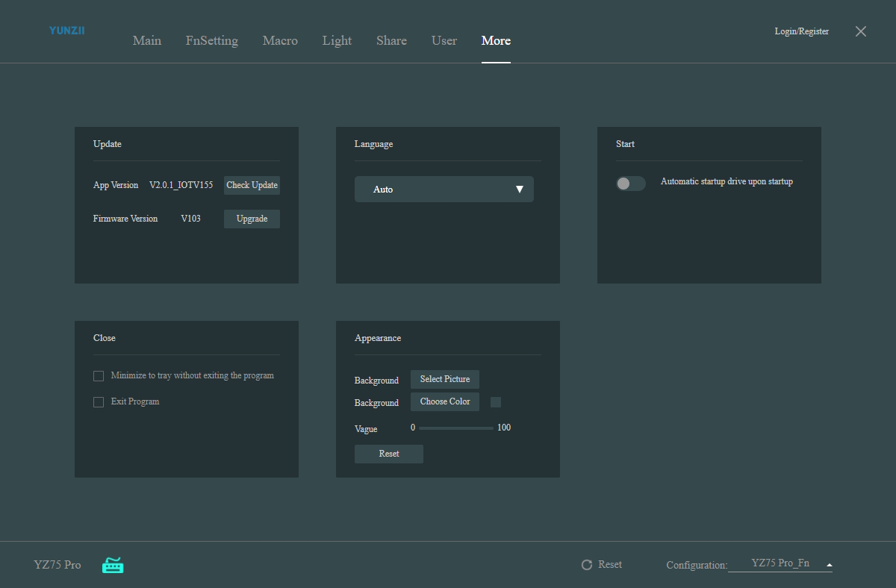Click the teal keyboard device icon
This screenshot has width=896, height=588.
coord(113,565)
